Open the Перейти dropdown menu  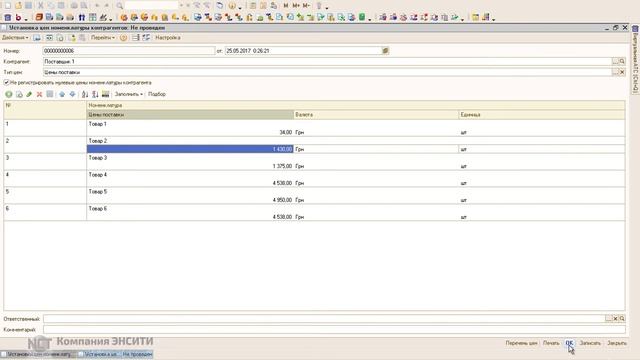pos(102,38)
